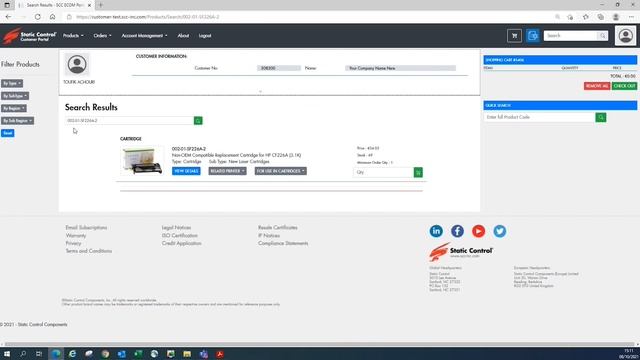This screenshot has height=360, width=640.
Task: Open the Products menu in navbar
Action: pos(73,36)
